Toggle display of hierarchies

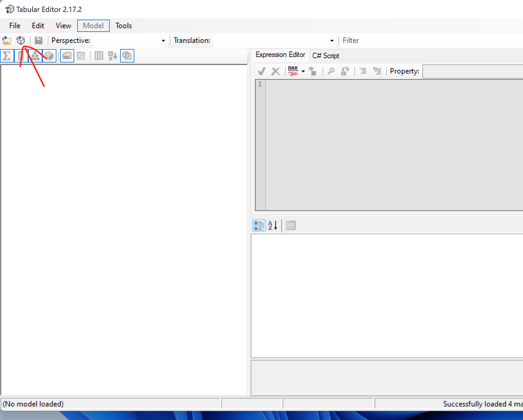[x=35, y=55]
